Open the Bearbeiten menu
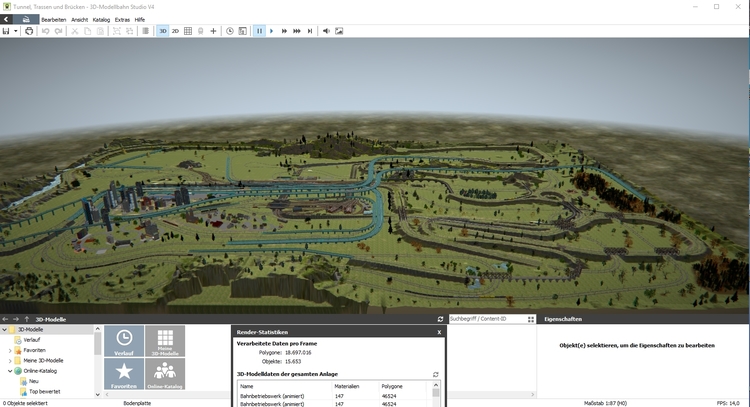Viewport: 750px width, 407px height. [x=54, y=20]
